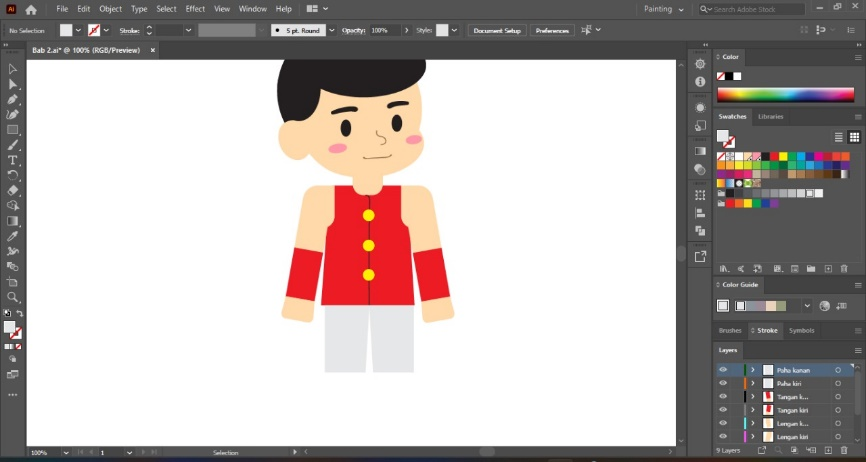Open the Transparency panel icon in dock
866x462 pixels.
(x=700, y=169)
